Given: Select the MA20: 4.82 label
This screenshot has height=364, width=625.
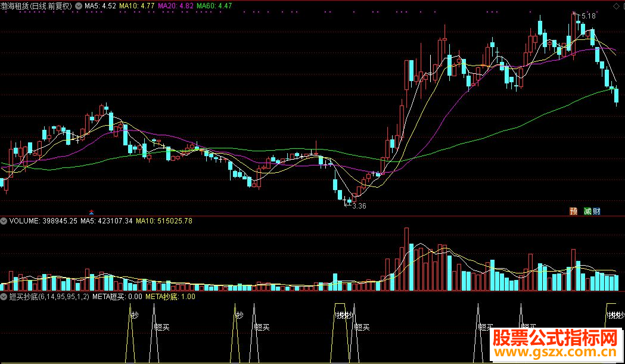Looking at the screenshot, I should pyautogui.click(x=175, y=6).
